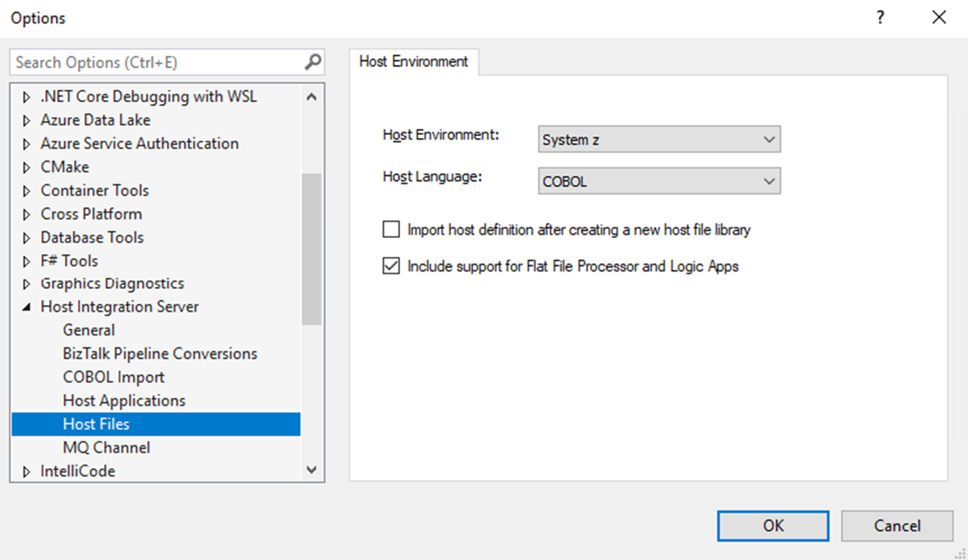968x560 pixels.
Task: Collapse the Host Integration Server node
Action: [x=26, y=306]
